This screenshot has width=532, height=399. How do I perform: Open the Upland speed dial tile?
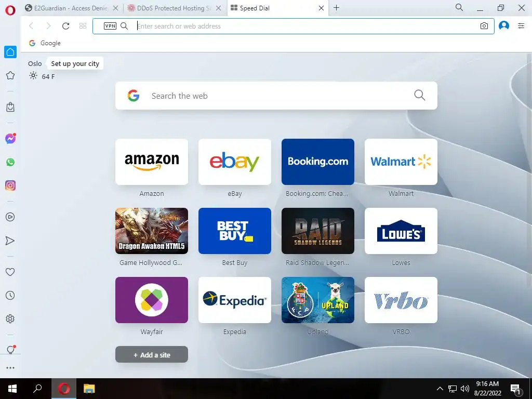point(318,300)
